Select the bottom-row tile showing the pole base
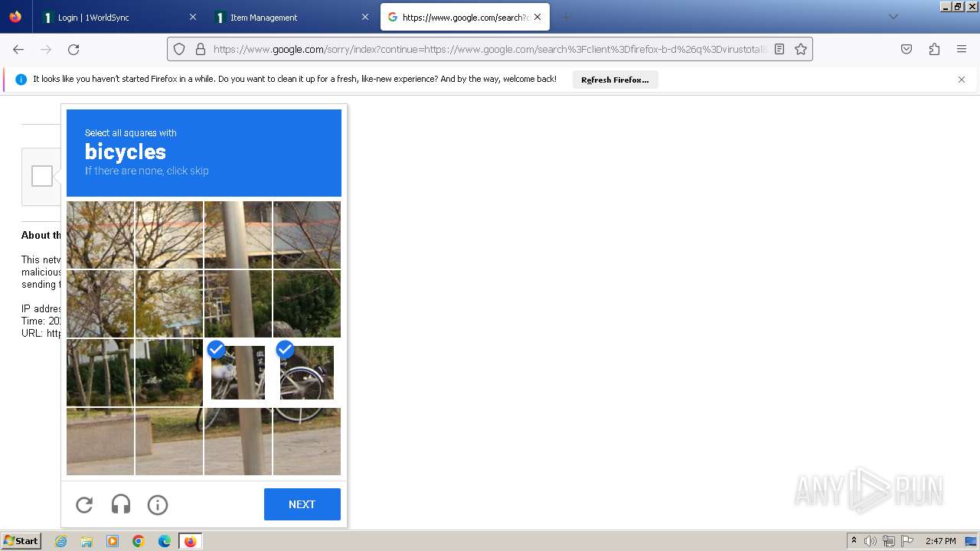 (x=238, y=442)
